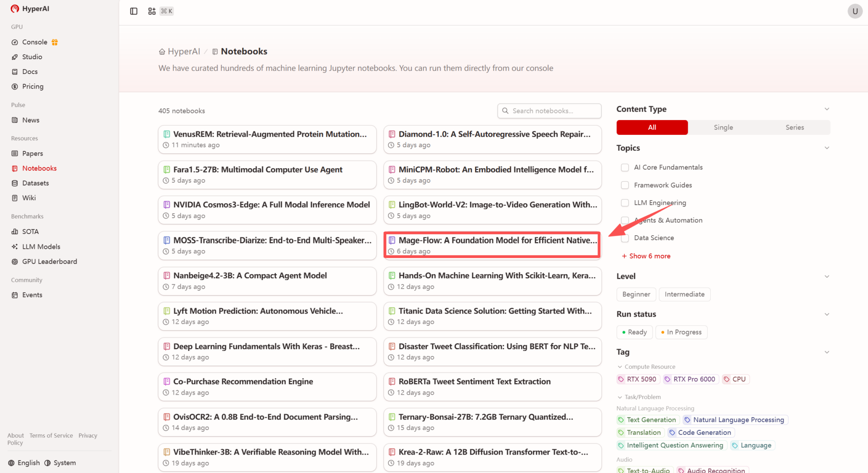Open the command palette grid icon
The height and width of the screenshot is (473, 868).
(x=152, y=11)
